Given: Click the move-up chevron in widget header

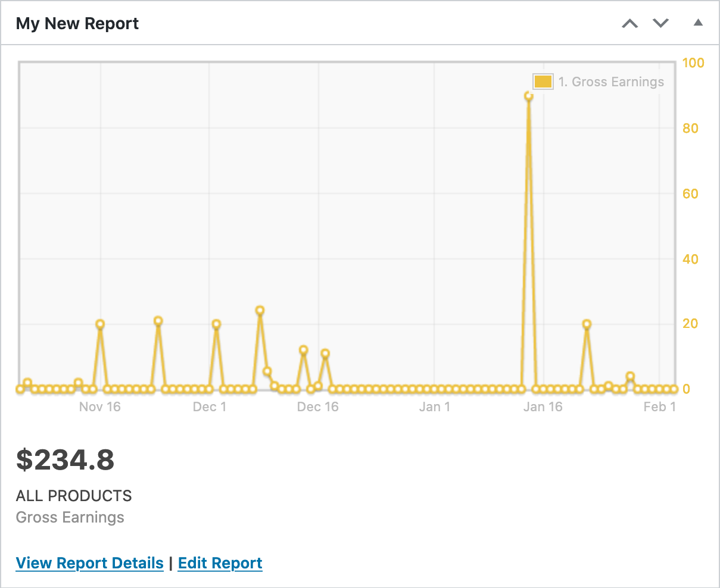Looking at the screenshot, I should tap(629, 24).
